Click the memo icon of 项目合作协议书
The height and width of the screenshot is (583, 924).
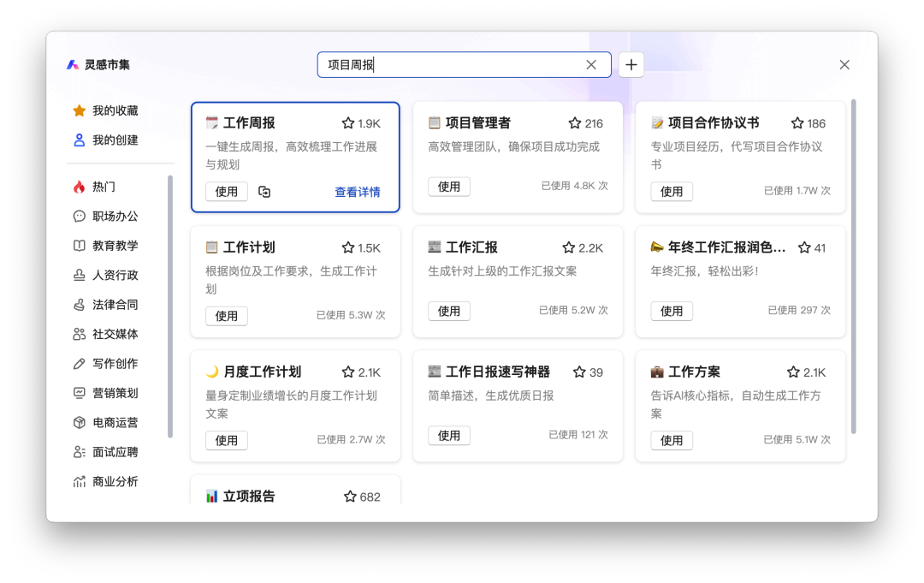(x=657, y=122)
